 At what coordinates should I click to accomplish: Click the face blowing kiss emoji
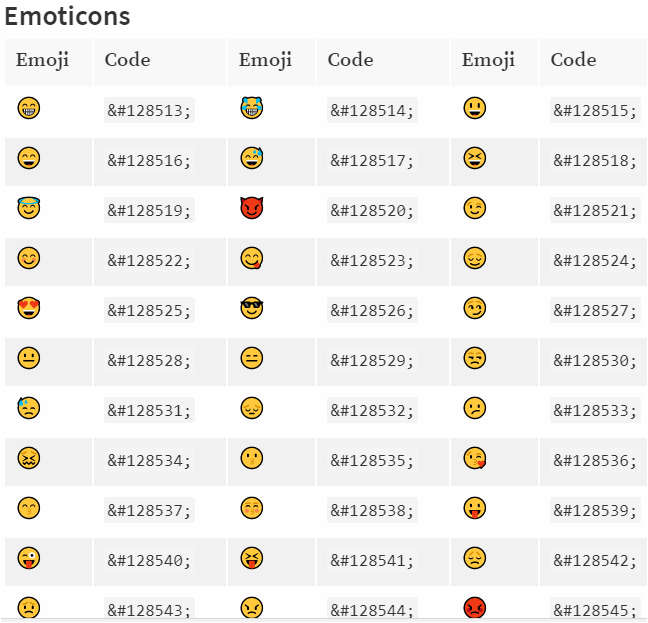475,459
